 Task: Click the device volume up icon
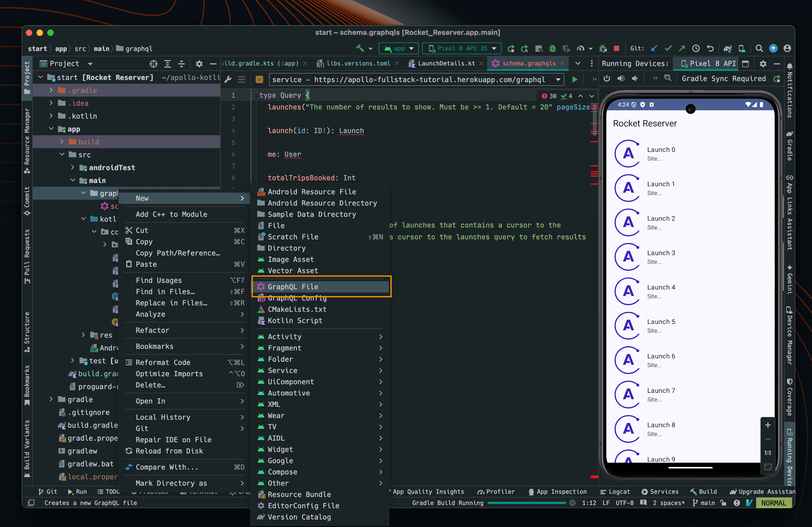[x=621, y=79]
